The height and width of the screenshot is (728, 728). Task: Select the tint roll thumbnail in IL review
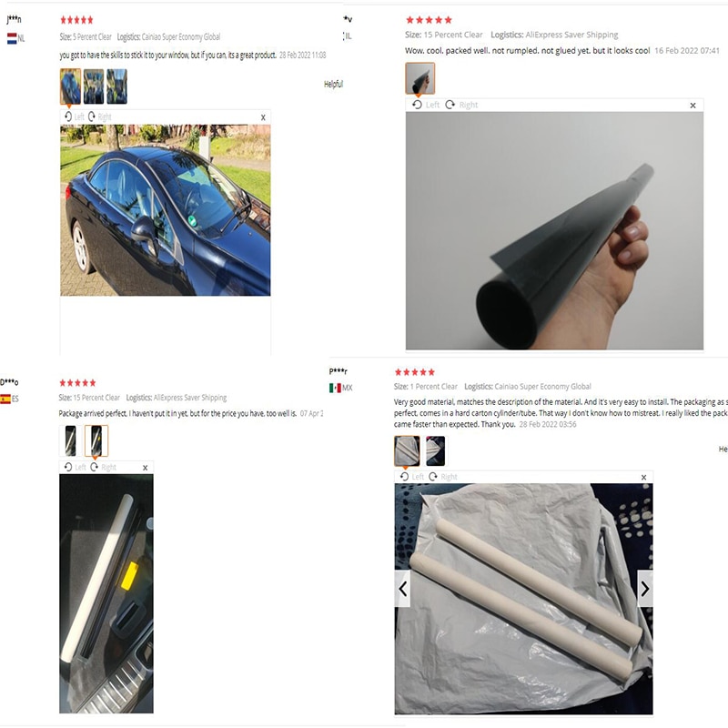click(420, 78)
